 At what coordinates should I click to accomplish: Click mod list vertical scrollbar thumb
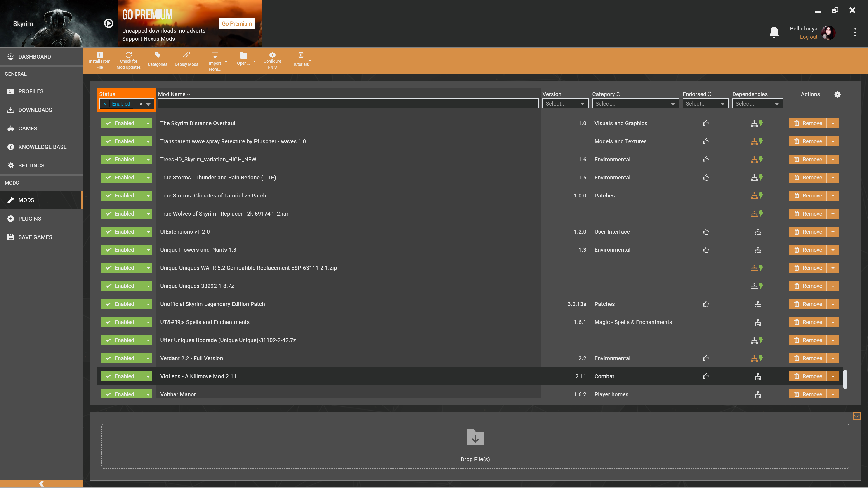coord(845,380)
